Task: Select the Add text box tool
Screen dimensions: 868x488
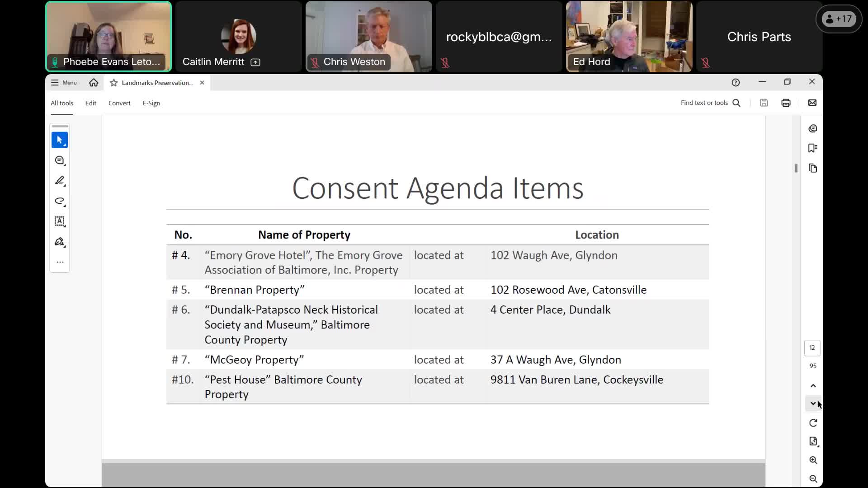Action: coord(60,221)
